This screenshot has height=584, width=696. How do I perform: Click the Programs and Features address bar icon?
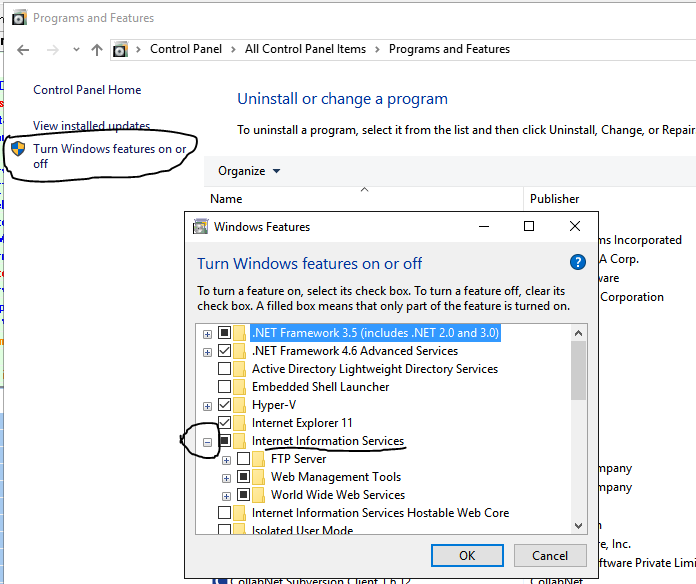(x=121, y=49)
